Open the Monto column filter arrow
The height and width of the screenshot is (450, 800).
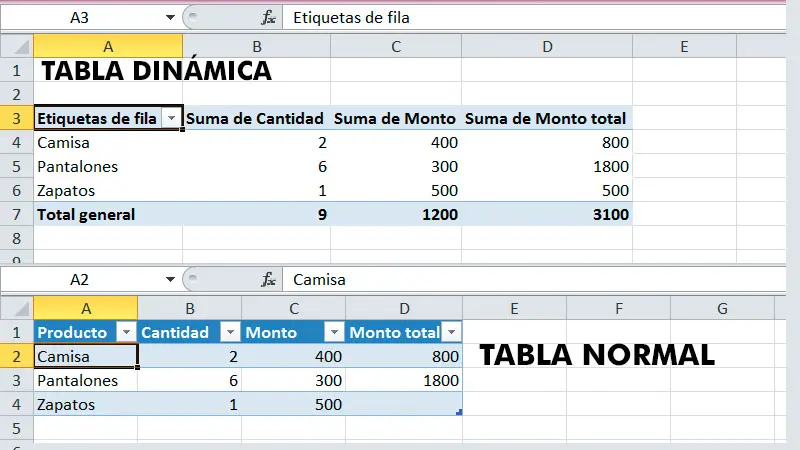pyautogui.click(x=333, y=333)
